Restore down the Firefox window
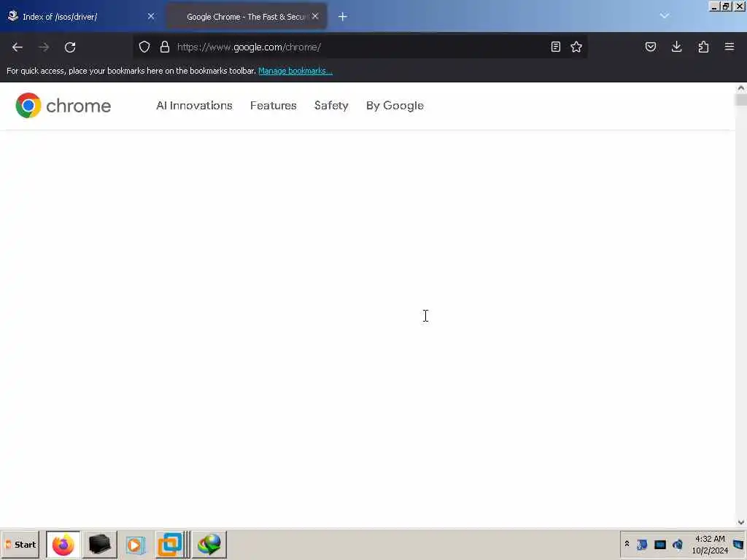Viewport: 747px width, 560px height. point(726,7)
